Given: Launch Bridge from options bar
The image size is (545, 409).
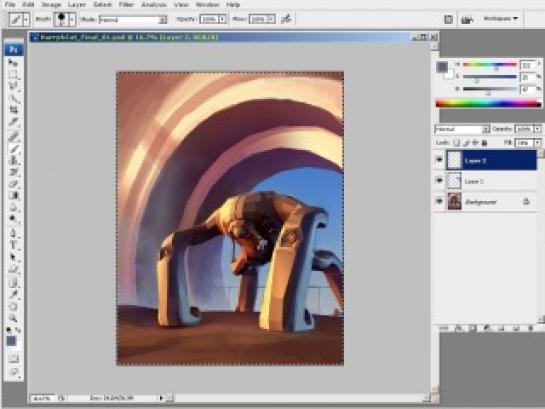Looking at the screenshot, I should coord(467,19).
